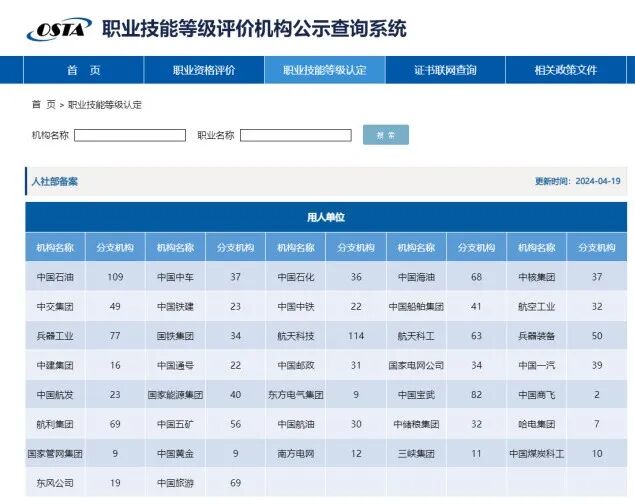Open the 职业资格评价 tab
This screenshot has height=504, width=635.
[204, 70]
